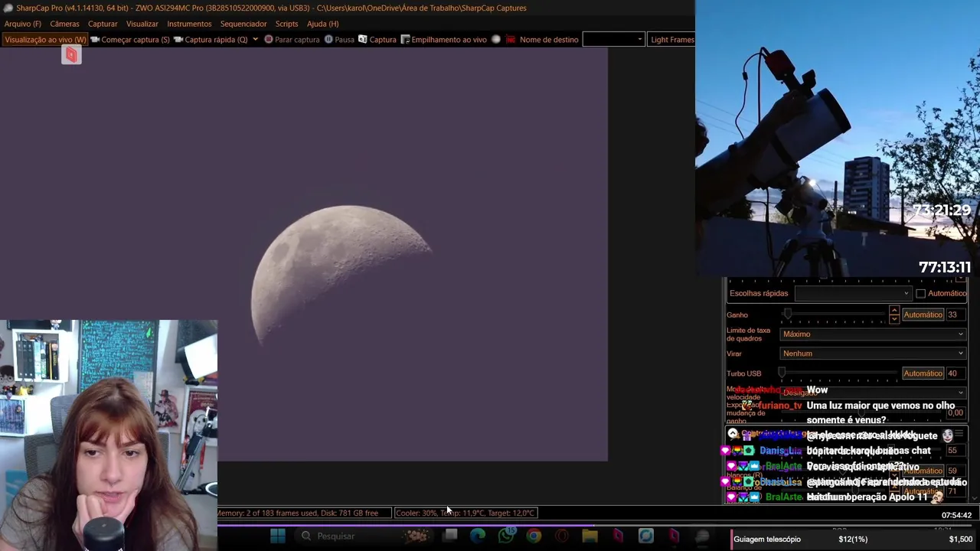The image size is (980, 551).
Task: Toggle Automático for Turbo USB
Action: pos(923,373)
